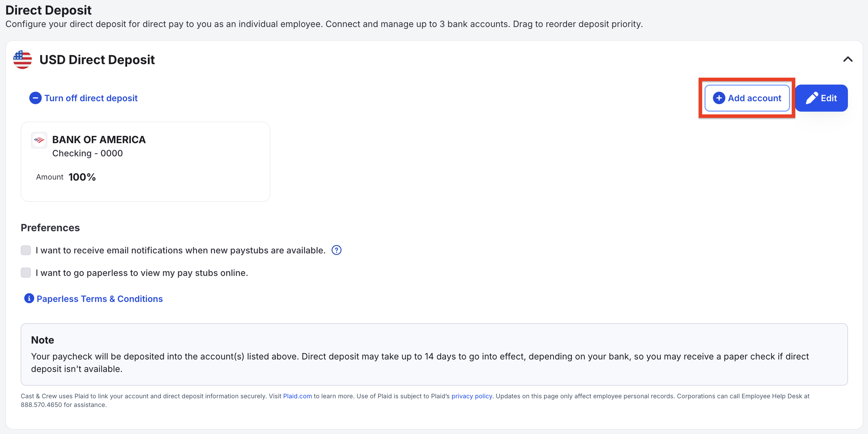Check the go paperless option
Viewport: 868px width, 434px height.
[x=26, y=273]
